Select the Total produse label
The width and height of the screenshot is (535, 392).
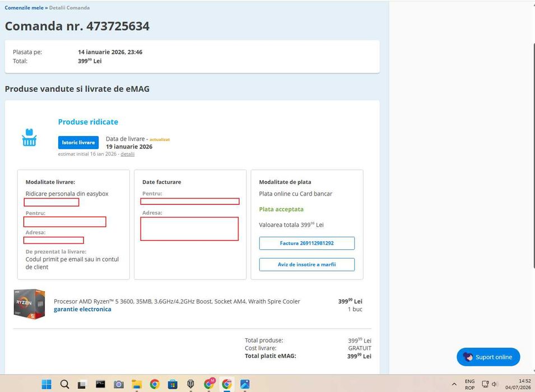coord(264,340)
